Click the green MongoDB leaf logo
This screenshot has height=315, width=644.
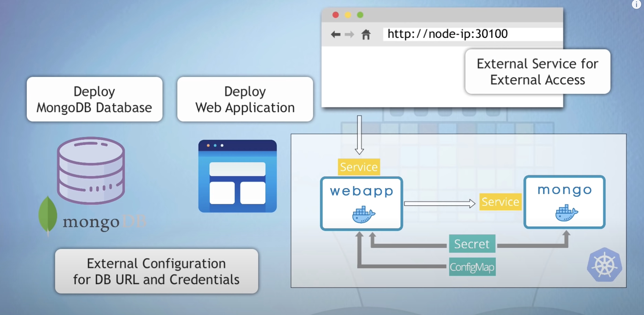point(48,216)
